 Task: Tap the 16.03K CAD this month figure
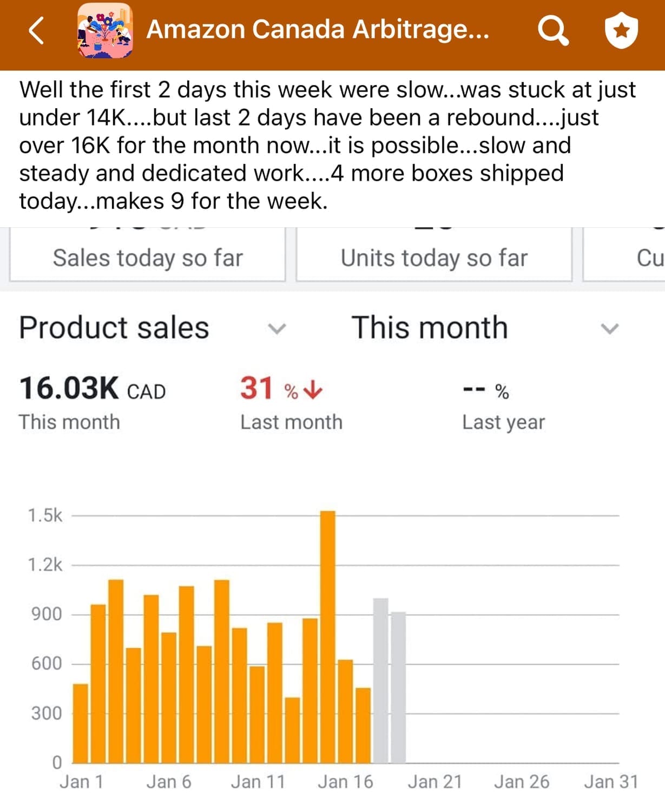(92, 389)
